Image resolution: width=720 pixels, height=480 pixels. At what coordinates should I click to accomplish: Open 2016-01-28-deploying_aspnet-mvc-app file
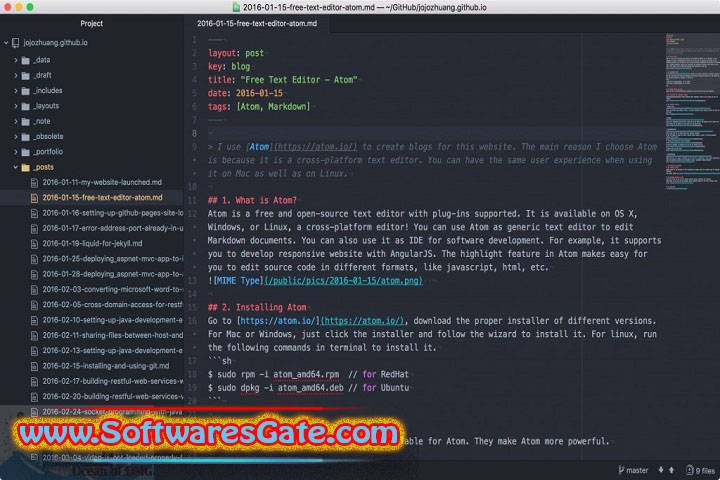113,274
